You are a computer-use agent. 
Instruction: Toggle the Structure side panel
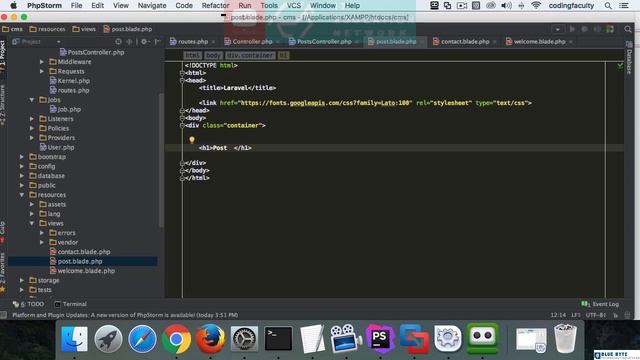pos(3,105)
